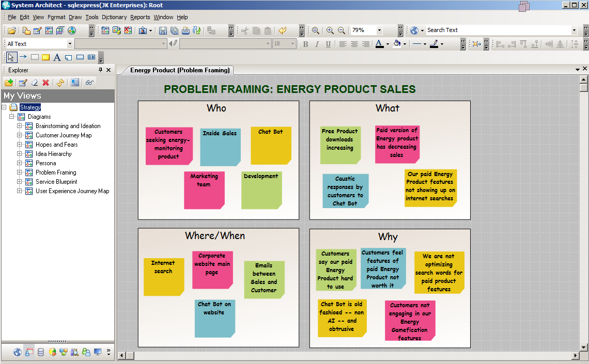This screenshot has width=589, height=364.
Task: Click the eraser icon in Explorer toolbar
Action: pos(35,83)
